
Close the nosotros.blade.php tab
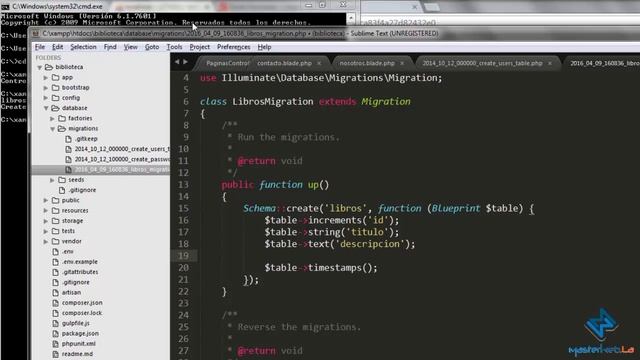click(402, 63)
